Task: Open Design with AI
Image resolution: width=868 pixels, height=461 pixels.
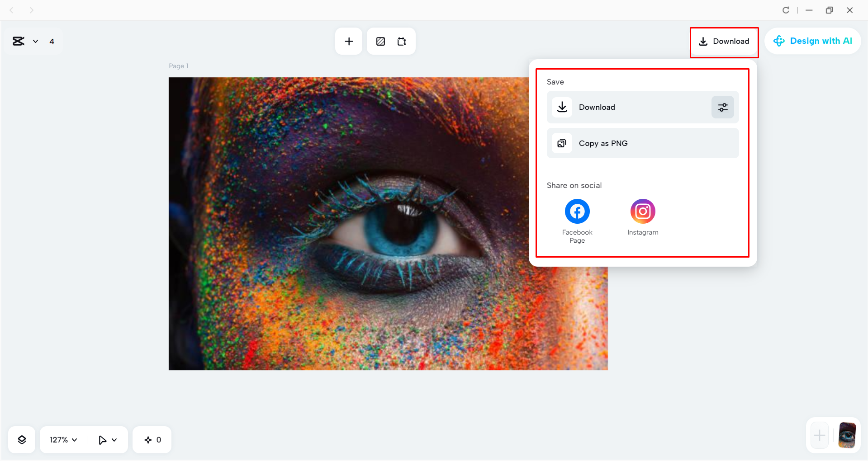Action: point(813,41)
